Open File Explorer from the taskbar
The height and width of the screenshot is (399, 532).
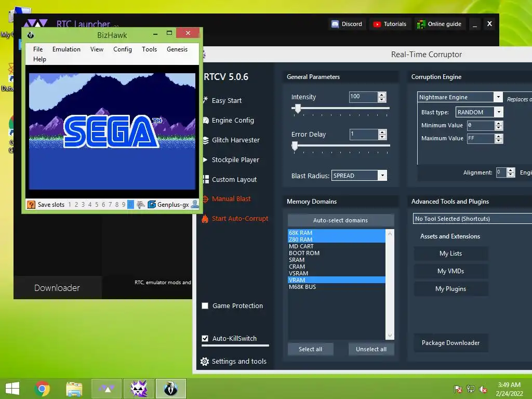(x=74, y=389)
